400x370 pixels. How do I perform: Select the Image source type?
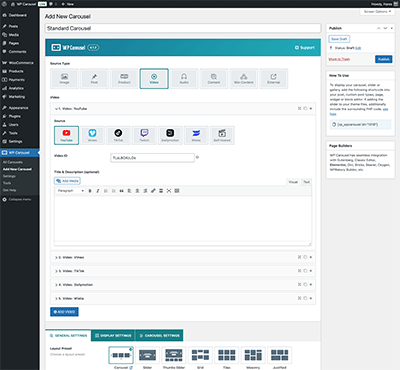pos(64,79)
